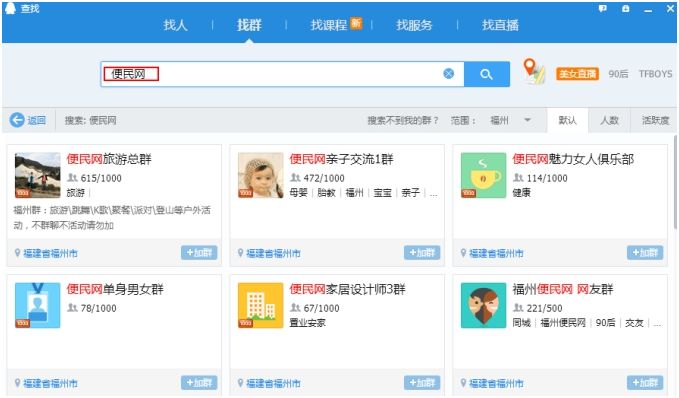
Task: Open 便民网旅游总群 group avatar
Action: 38,175
